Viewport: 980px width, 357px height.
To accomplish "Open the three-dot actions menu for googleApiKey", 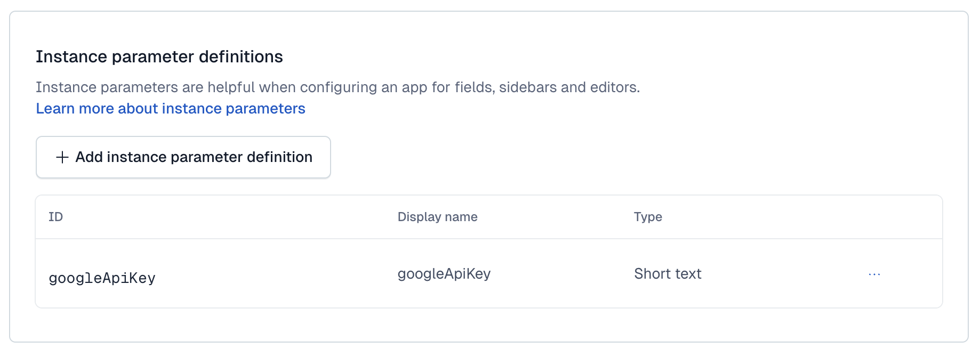I will coord(874,274).
